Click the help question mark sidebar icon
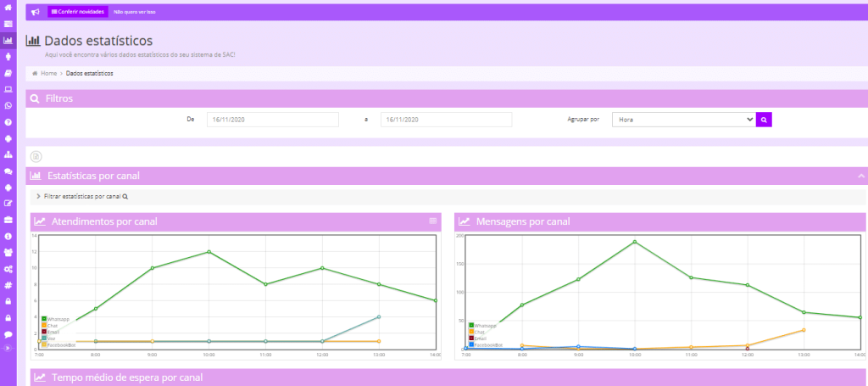This screenshot has width=868, height=386. pyautogui.click(x=8, y=121)
